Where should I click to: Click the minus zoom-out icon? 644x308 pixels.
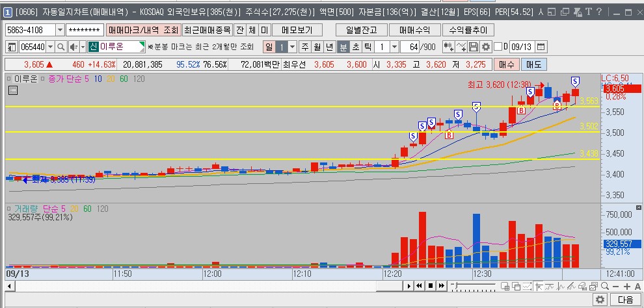615,287
